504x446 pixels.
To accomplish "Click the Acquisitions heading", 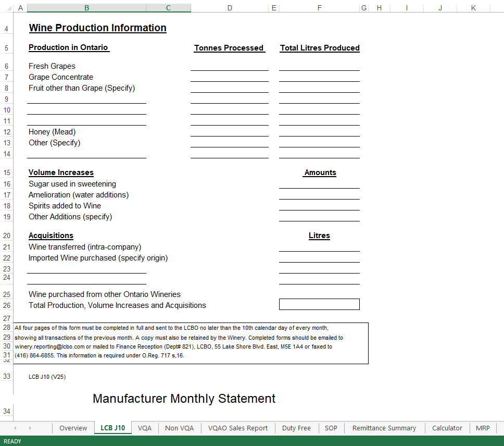I will click(51, 236).
